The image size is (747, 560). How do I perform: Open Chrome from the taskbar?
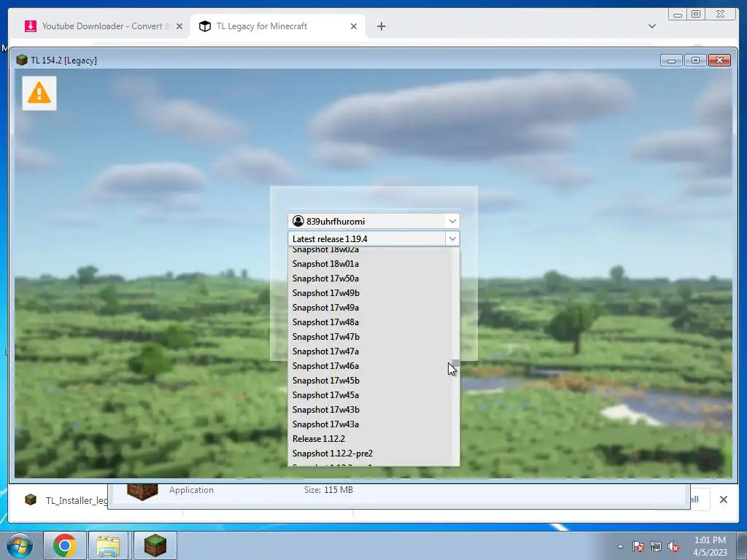click(65, 545)
